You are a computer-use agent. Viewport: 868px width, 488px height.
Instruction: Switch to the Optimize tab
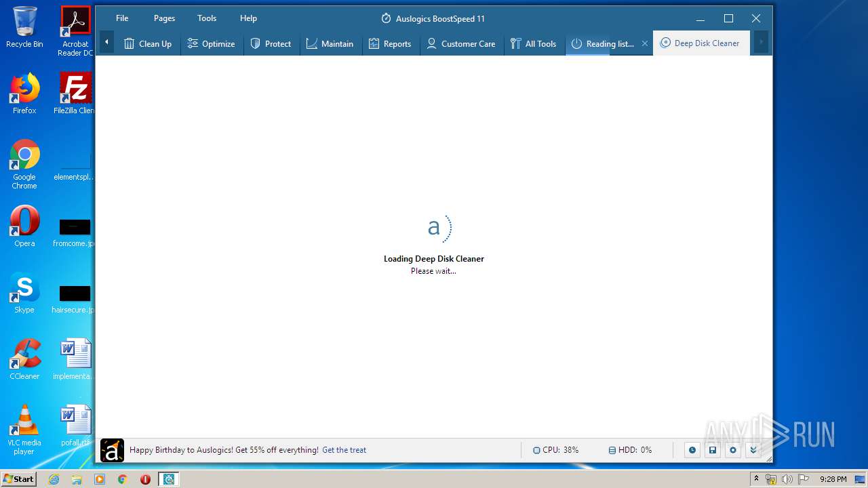pyautogui.click(x=212, y=43)
